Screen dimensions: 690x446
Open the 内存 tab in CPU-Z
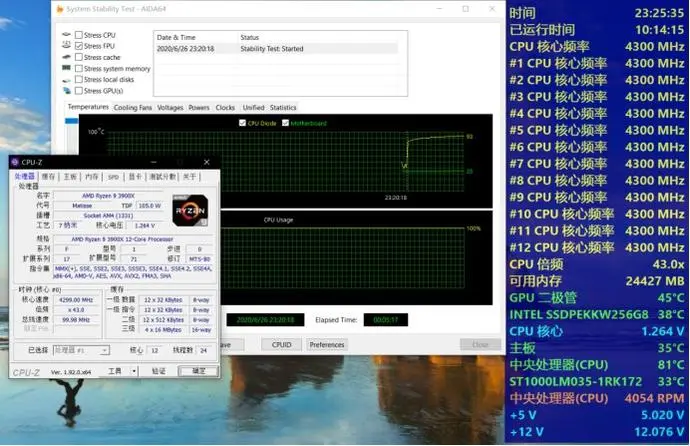pos(92,176)
